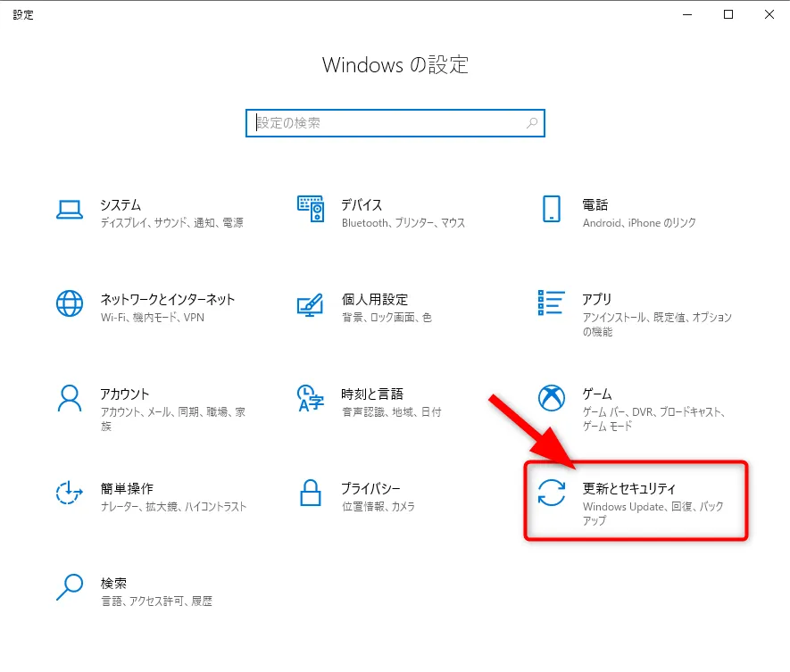Minimize the 設定 window
The height and width of the screenshot is (672, 790).
point(687,14)
